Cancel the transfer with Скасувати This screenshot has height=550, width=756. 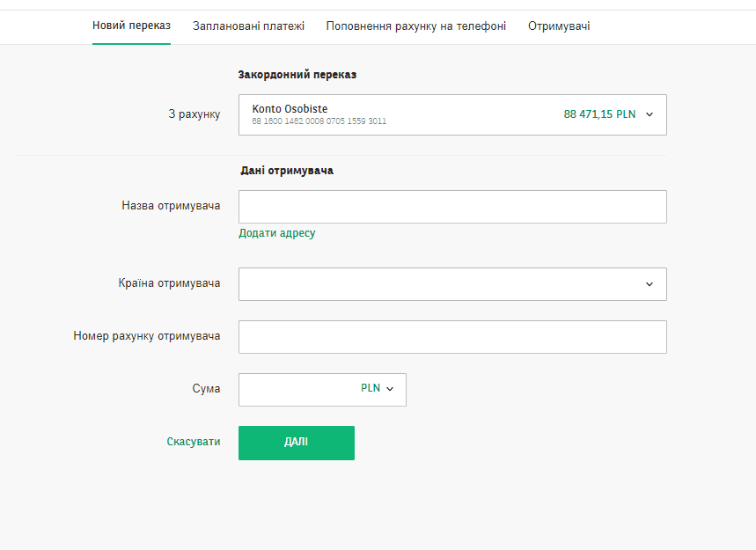click(194, 442)
